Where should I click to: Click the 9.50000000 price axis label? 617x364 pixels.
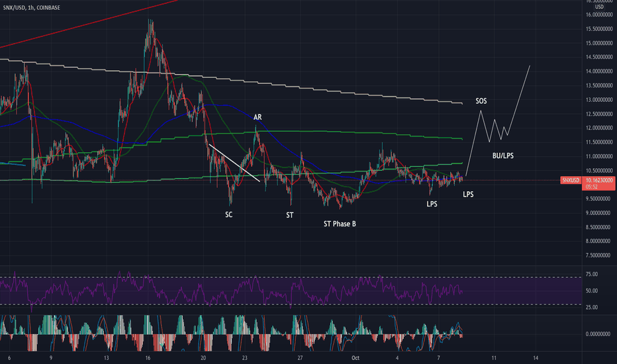point(599,199)
